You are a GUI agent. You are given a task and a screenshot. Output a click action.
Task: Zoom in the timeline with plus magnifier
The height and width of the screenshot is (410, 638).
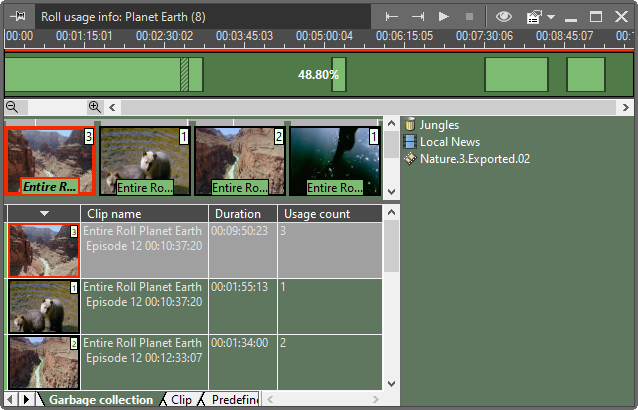[x=95, y=107]
